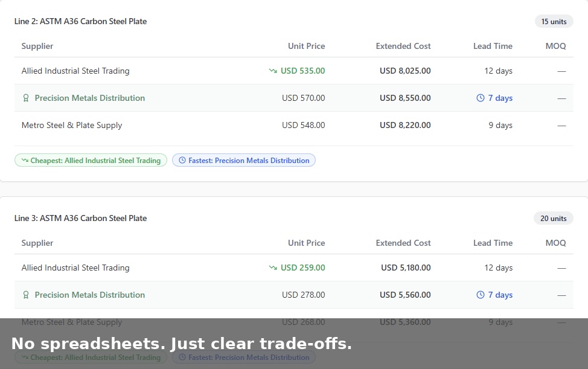The height and width of the screenshot is (369, 588).
Task: Click the award icon in Line 2 Precision Metals row
Action: tap(26, 98)
